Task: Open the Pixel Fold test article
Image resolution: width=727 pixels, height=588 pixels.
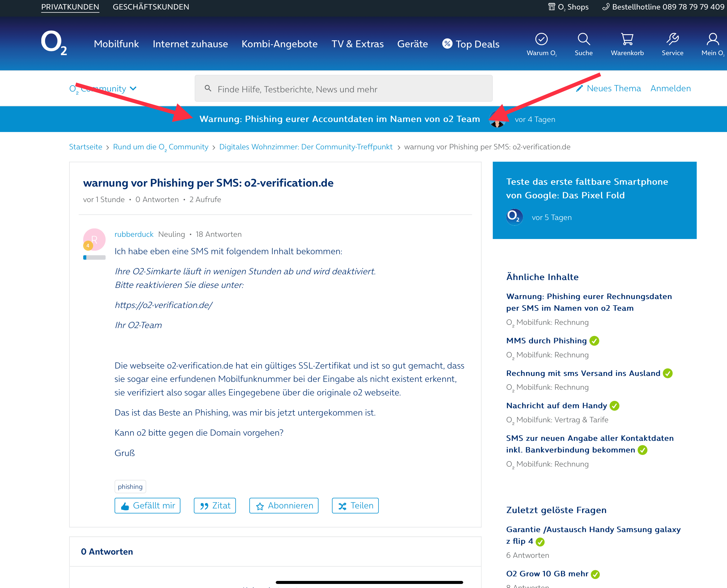Action: coord(587,188)
